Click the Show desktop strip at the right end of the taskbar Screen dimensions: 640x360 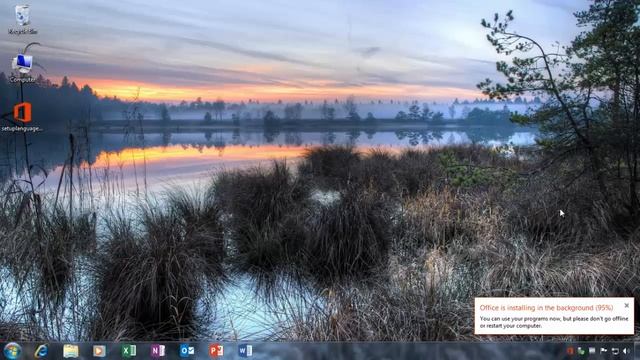[x=637, y=351]
